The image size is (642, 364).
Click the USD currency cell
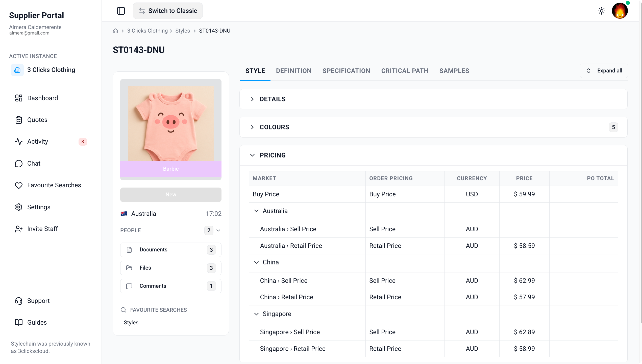pos(472,194)
